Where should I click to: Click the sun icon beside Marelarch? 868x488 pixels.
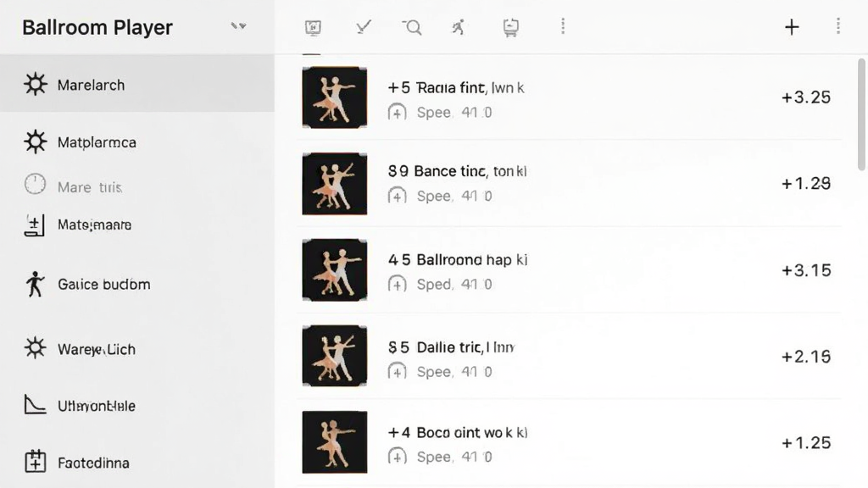[x=35, y=84]
